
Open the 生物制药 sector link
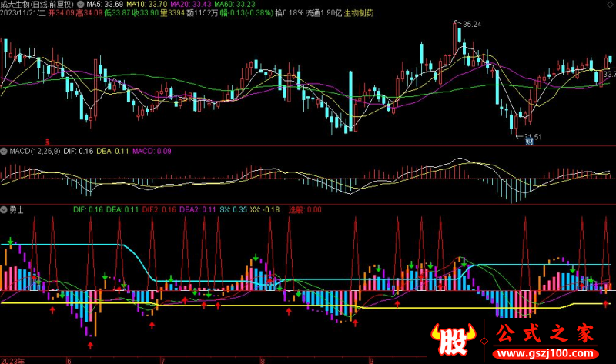[359, 13]
